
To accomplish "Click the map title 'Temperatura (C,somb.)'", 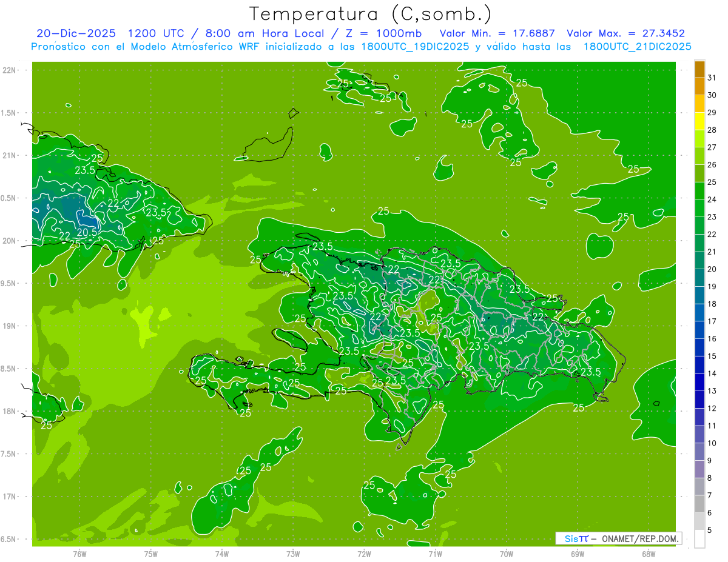I will pos(370,14).
